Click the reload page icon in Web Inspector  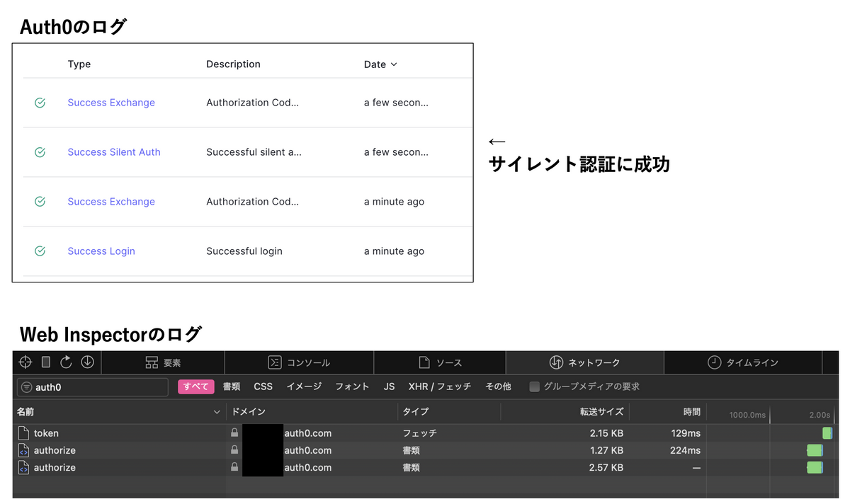[67, 362]
